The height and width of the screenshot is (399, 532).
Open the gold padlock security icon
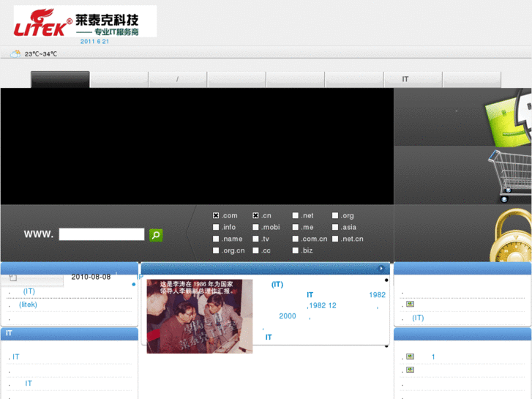coord(511,235)
